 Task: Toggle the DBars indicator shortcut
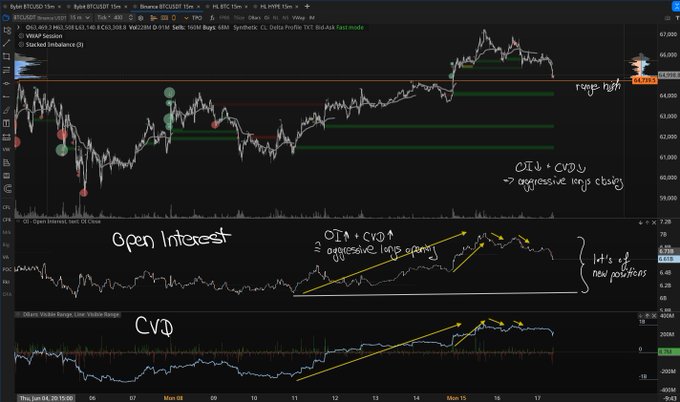(x=254, y=18)
